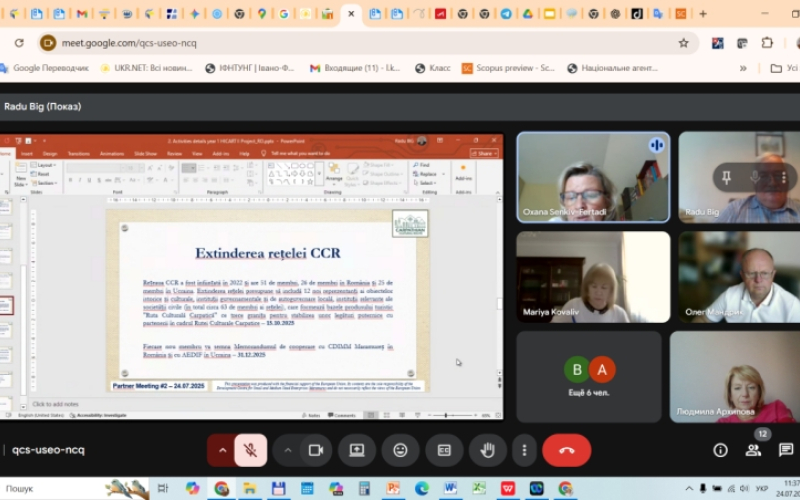Expand the shapes gallery in shared PowerPoint

tap(319, 174)
